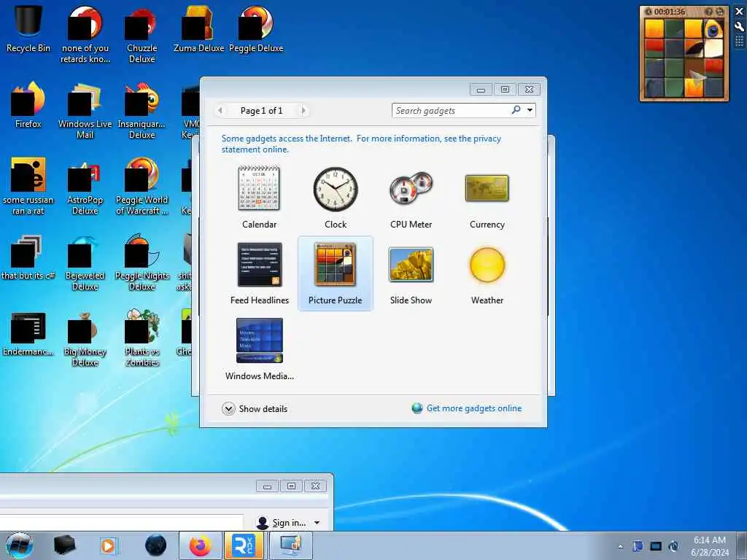This screenshot has height=560, width=747.
Task: Select the 'none of you retards kno...' desktop icon
Action: (x=85, y=34)
